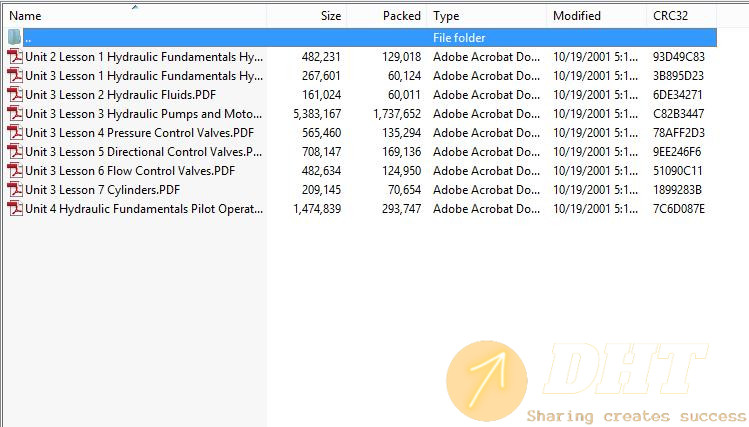
Task: Select the Unit 3 Lesson 7 Cylinders.PDF entry
Action: 102,190
